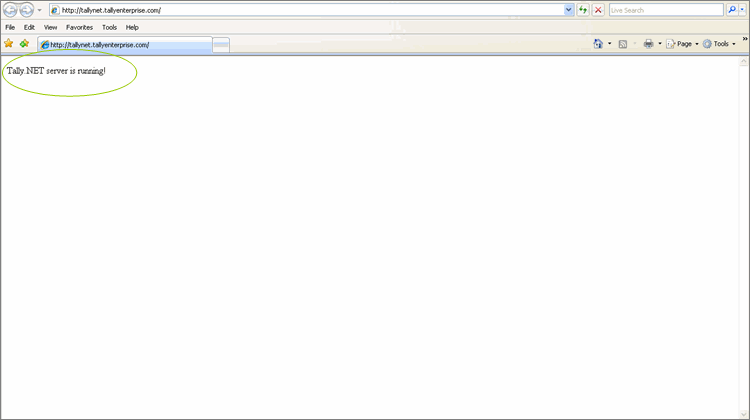Click the RSS feeds icon
Image resolution: width=750 pixels, height=420 pixels.
pyautogui.click(x=623, y=44)
